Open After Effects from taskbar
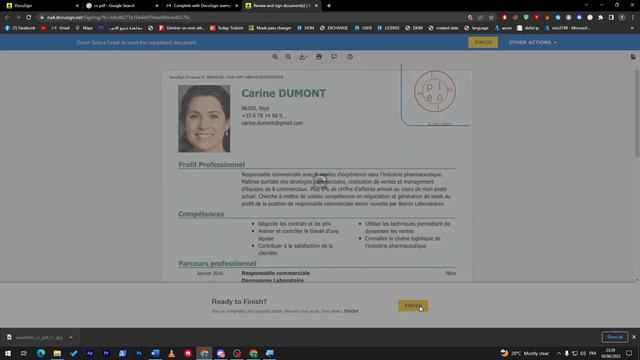 90,353
